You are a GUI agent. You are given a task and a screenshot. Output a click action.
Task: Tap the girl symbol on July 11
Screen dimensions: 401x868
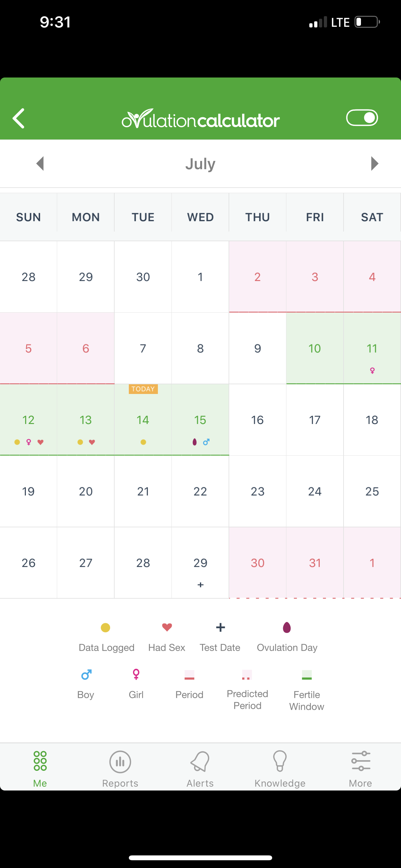(x=372, y=371)
